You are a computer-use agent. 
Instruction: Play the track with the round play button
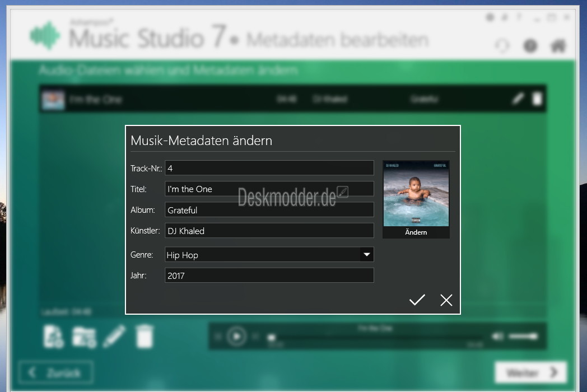(236, 337)
